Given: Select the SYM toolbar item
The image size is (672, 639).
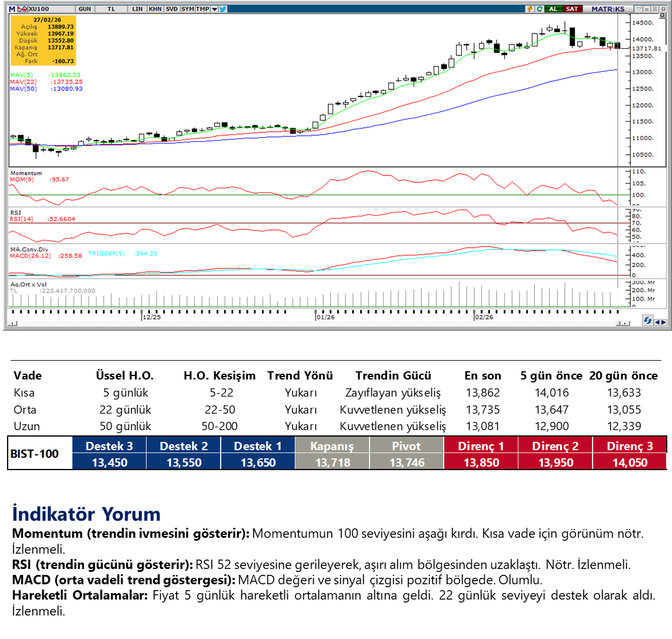Looking at the screenshot, I should coord(187,9).
